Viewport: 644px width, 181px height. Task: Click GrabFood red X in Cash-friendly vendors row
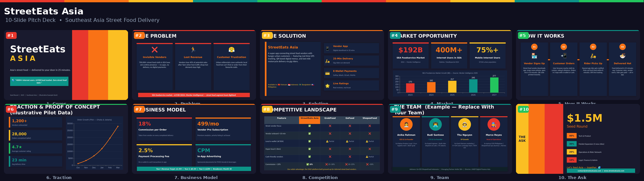330,157
